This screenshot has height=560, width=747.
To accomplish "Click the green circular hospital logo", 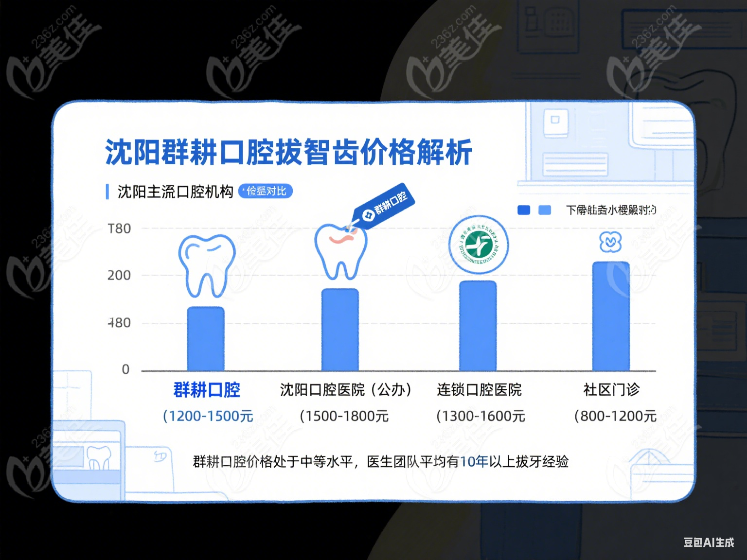I will click(479, 245).
